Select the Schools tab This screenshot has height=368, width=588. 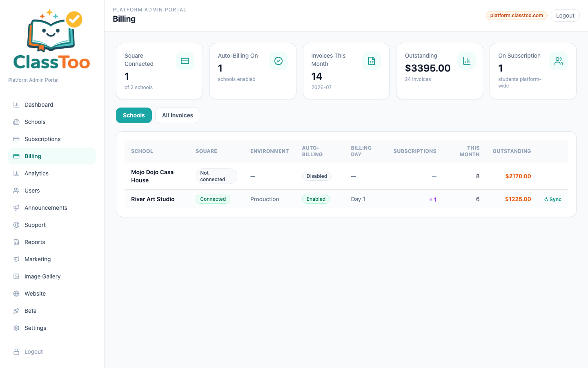134,115
